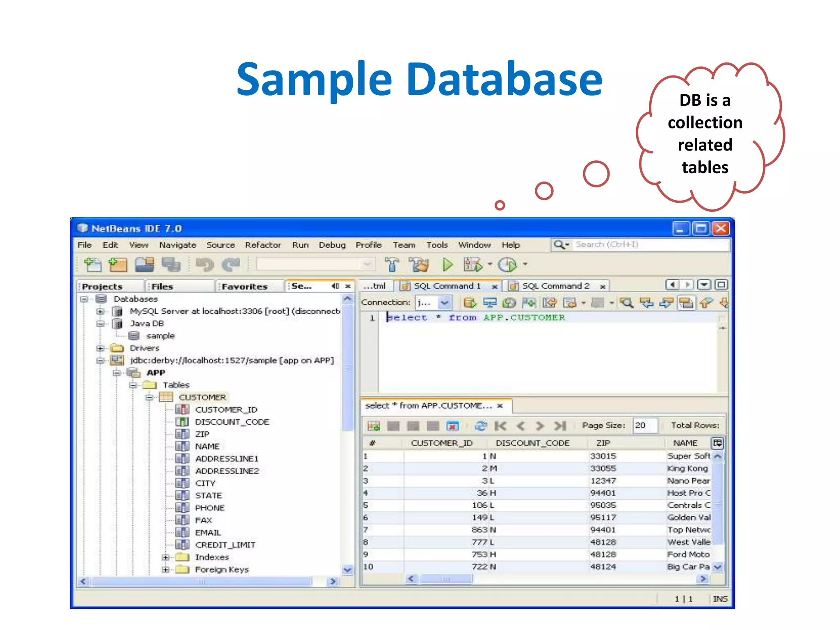Click the Truncate Table icon in results toolbar

pyautogui.click(x=452, y=426)
